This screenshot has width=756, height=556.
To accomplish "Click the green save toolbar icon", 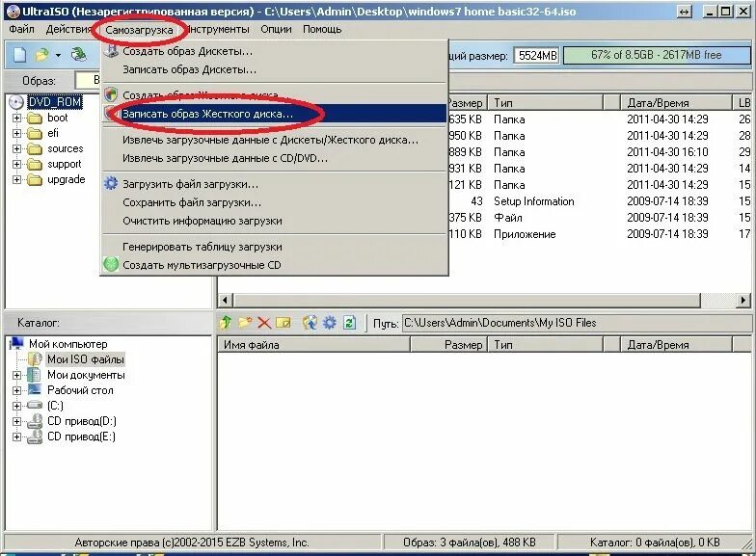I will 79,54.
